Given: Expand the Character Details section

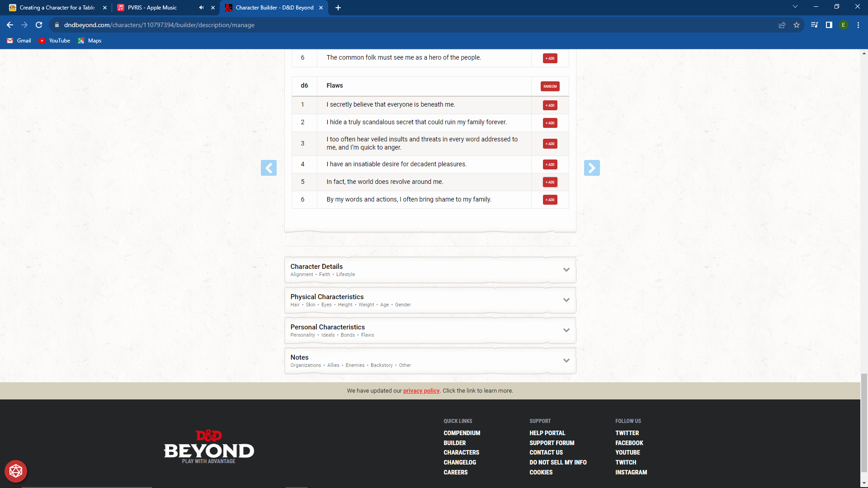Looking at the screenshot, I should (x=566, y=269).
